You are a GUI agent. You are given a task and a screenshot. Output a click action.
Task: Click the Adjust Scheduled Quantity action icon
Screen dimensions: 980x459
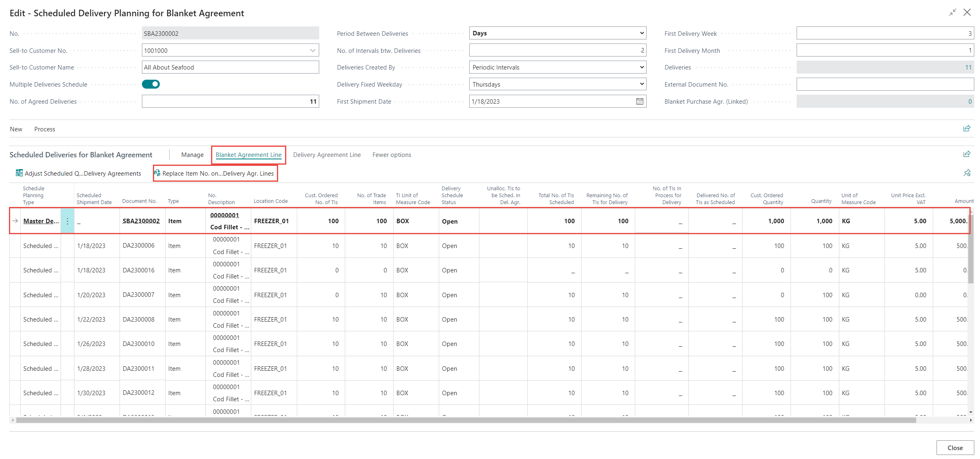click(x=19, y=173)
